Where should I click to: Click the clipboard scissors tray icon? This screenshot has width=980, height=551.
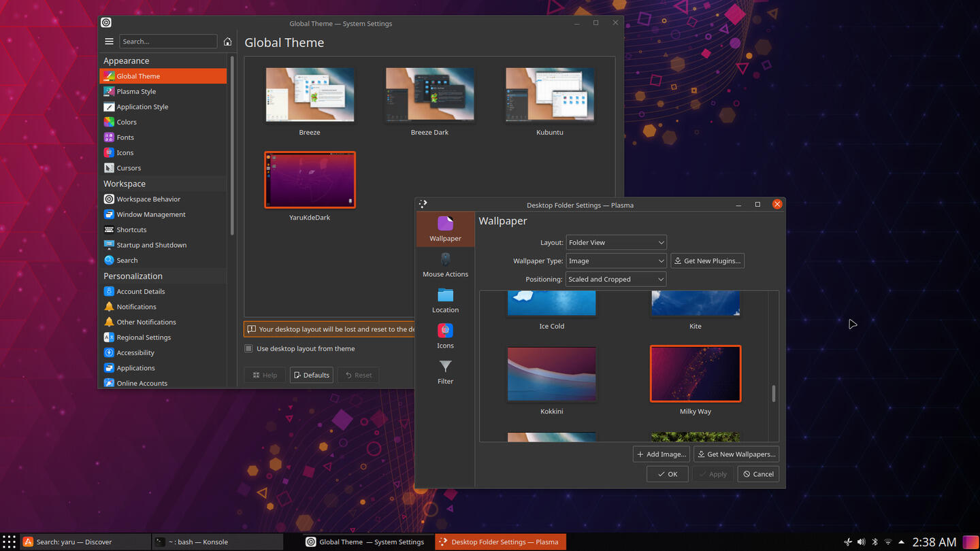[x=848, y=542]
